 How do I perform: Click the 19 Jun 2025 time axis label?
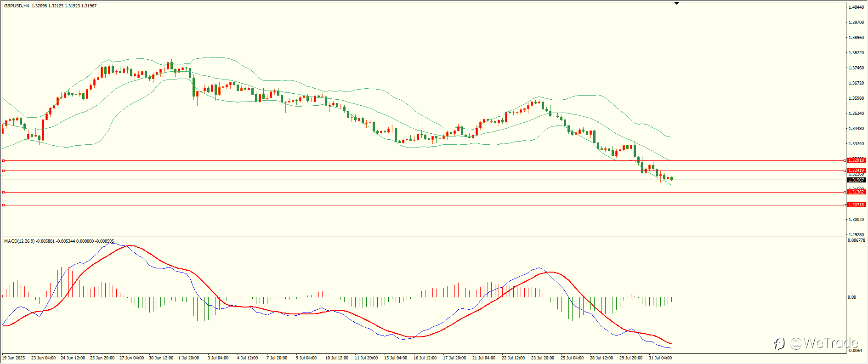13,358
